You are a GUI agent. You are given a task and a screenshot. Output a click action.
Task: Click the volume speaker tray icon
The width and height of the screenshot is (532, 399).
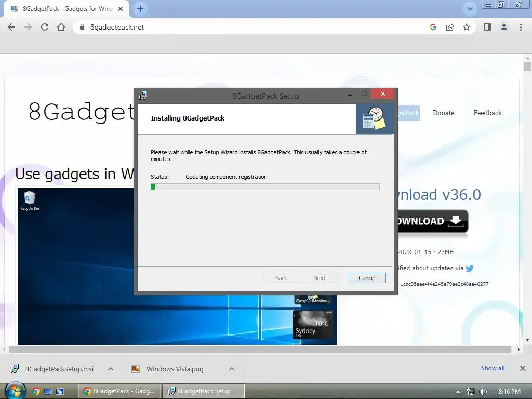(483, 392)
